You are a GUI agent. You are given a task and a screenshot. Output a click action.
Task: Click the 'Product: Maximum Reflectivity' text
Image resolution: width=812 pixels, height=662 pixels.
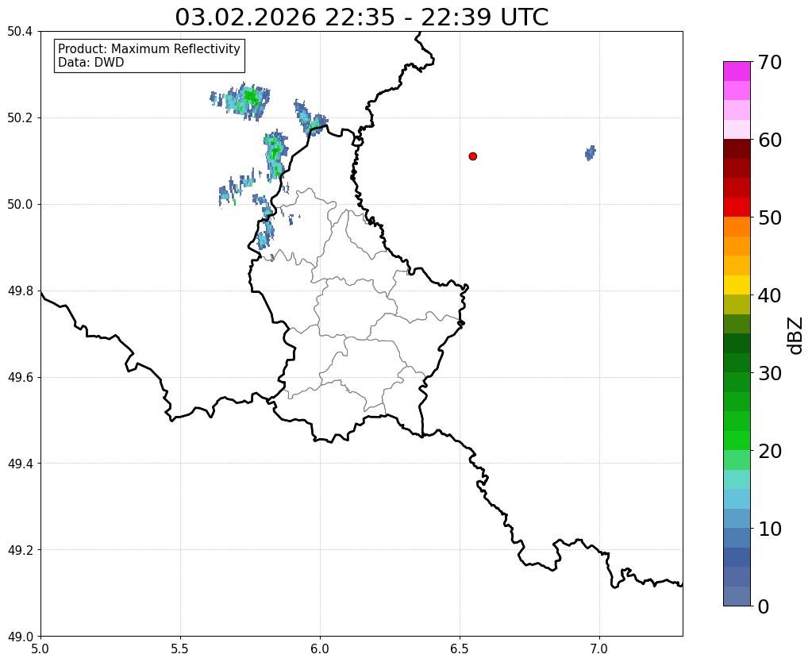(149, 49)
